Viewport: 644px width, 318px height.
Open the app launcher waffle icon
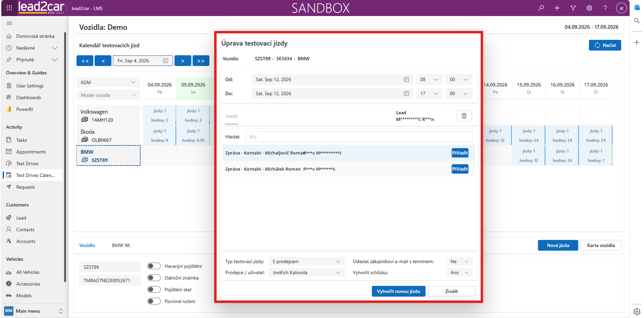[9, 8]
